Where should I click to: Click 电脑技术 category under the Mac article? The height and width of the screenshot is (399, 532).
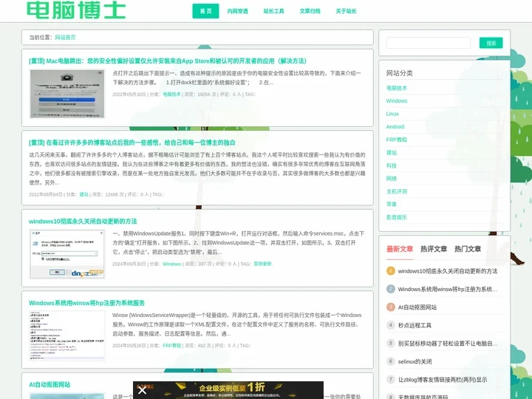[171, 95]
